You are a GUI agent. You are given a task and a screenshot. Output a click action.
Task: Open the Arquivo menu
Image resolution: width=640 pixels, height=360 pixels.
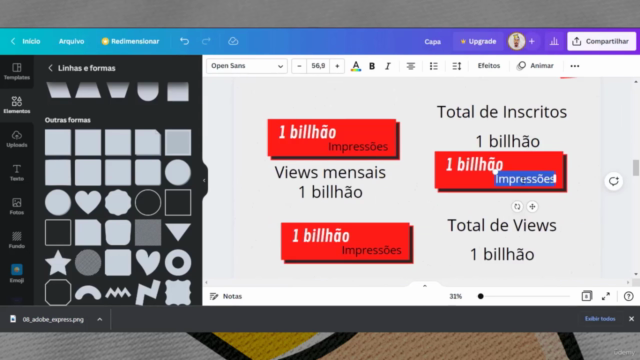click(x=71, y=41)
